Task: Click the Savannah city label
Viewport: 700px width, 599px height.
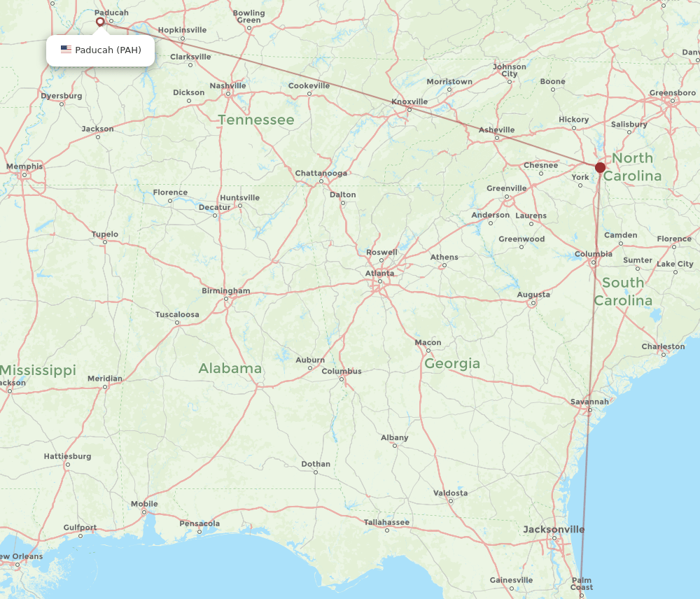Action: pos(589,402)
